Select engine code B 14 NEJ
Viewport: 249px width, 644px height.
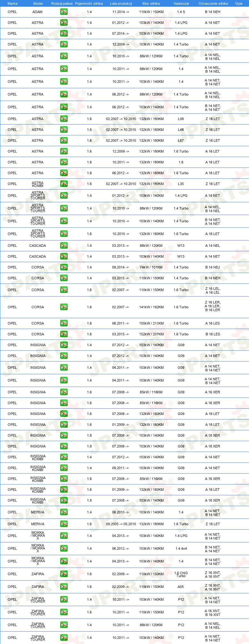pos(212,267)
